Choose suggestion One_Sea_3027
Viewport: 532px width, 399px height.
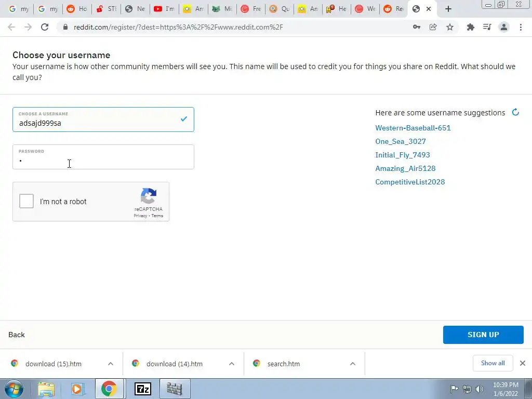coord(401,141)
